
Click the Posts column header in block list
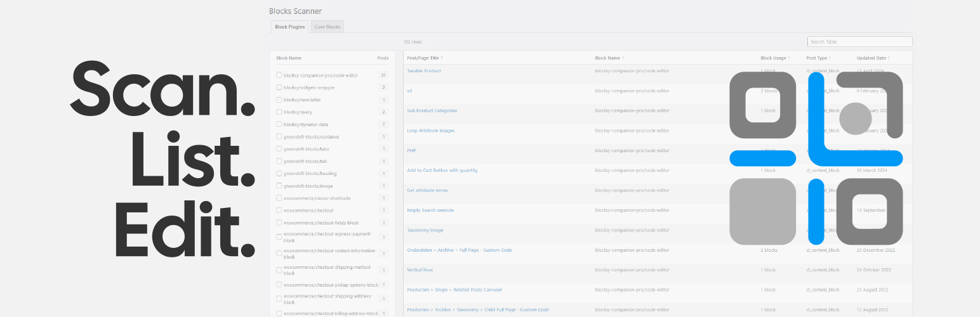tap(383, 58)
